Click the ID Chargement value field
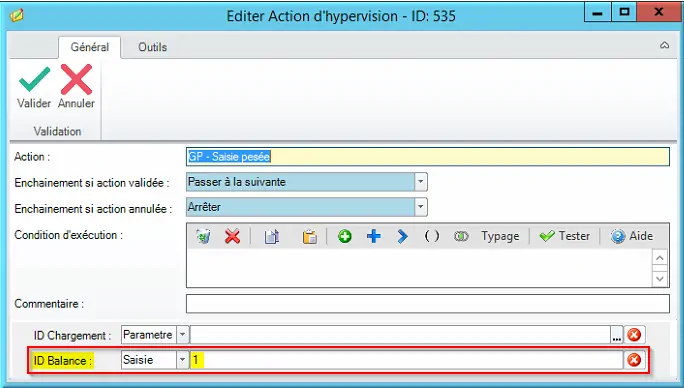 click(x=400, y=335)
